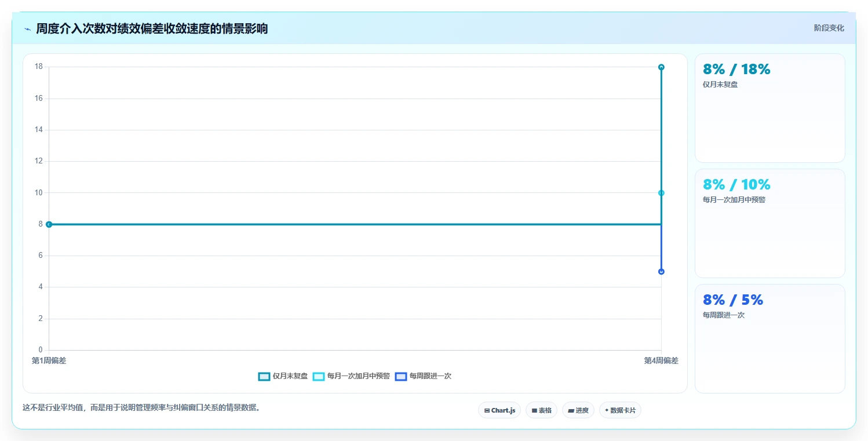Click the 每周跟进一次 legend label text
868x441 pixels.
[431, 376]
